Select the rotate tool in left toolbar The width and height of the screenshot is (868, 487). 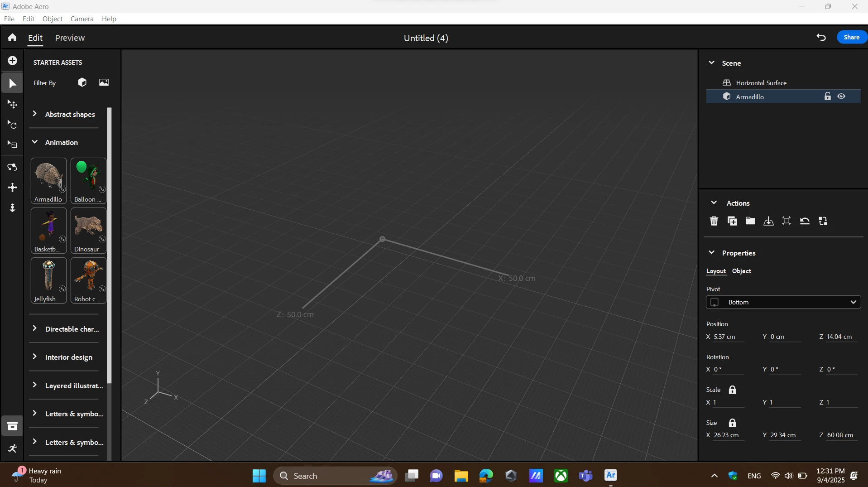[12, 125]
